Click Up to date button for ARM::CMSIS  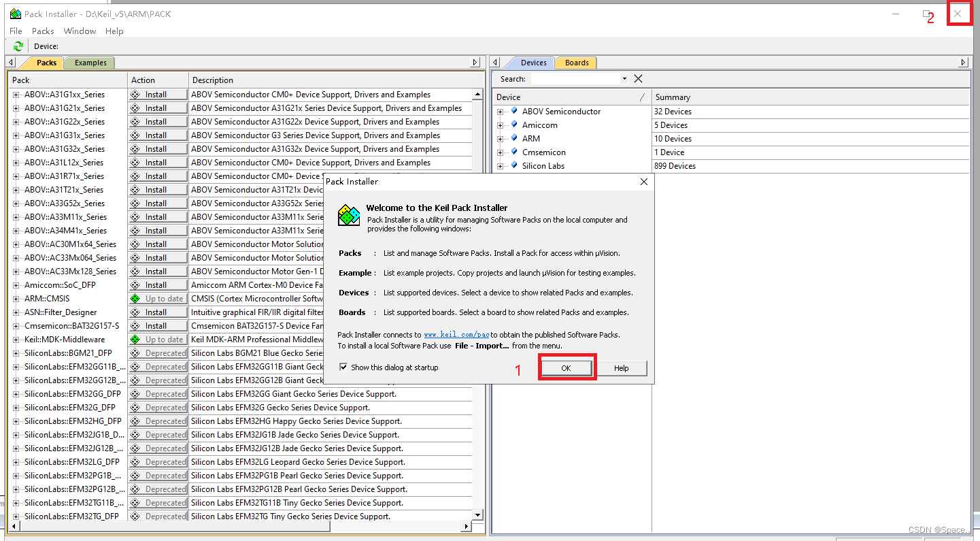pos(158,299)
